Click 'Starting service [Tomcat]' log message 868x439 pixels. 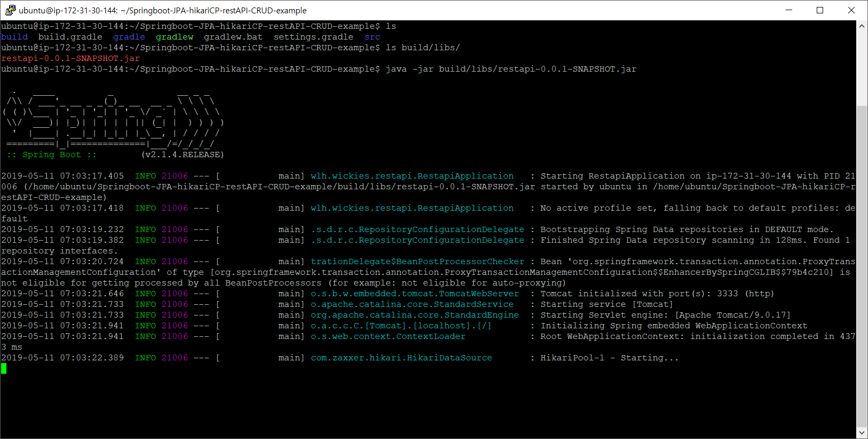click(607, 304)
